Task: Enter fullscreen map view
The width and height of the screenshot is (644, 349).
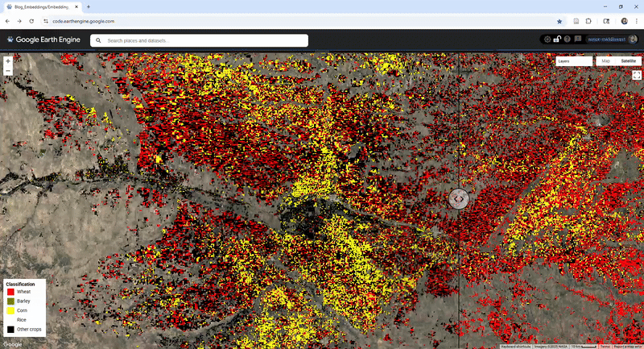Action: pyautogui.click(x=636, y=75)
